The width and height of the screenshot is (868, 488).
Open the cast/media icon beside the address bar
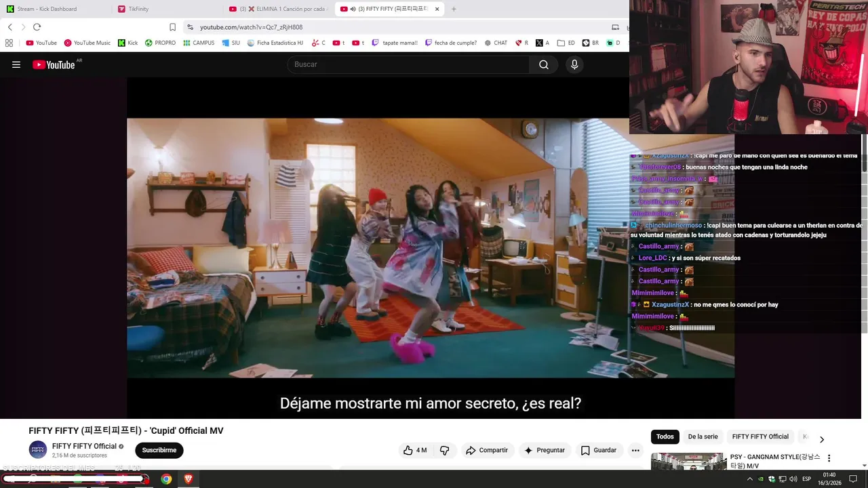click(615, 27)
